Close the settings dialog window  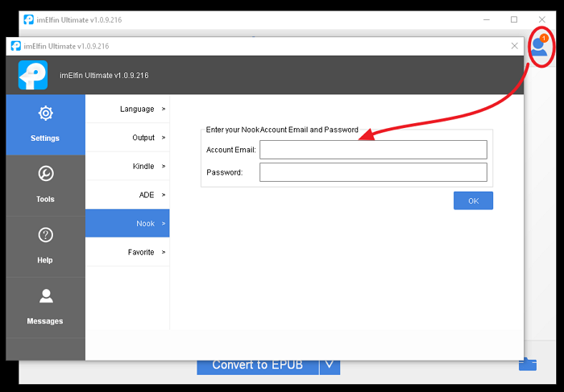(x=515, y=46)
